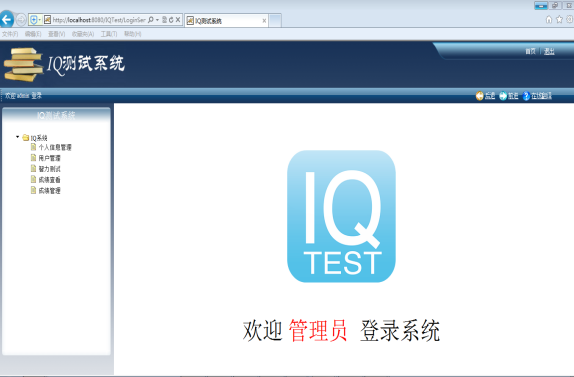Click the teal 前进 arrow icon

tap(503, 96)
